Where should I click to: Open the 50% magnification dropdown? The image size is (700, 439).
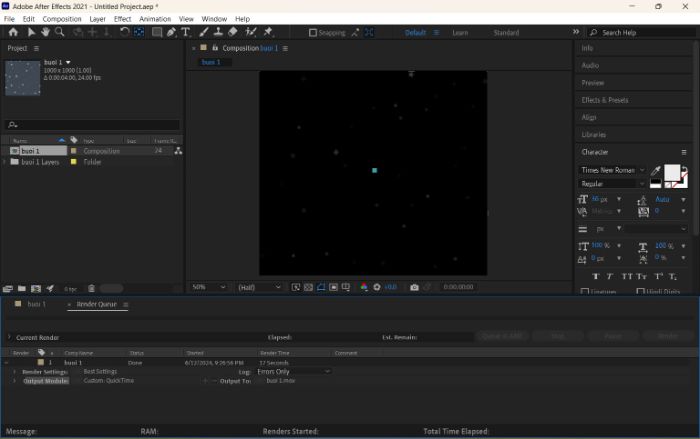click(x=208, y=287)
